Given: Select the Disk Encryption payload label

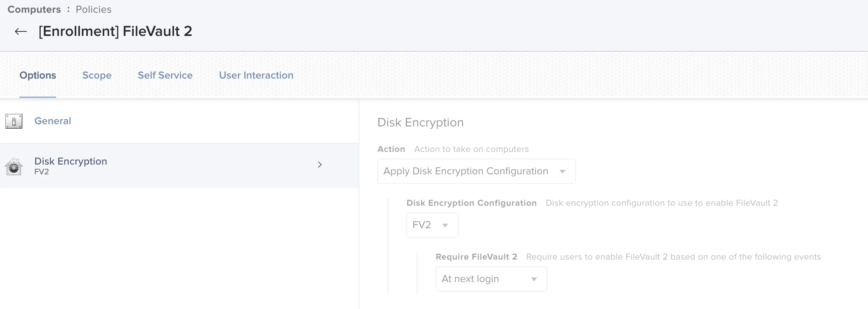Looking at the screenshot, I should 71,161.
